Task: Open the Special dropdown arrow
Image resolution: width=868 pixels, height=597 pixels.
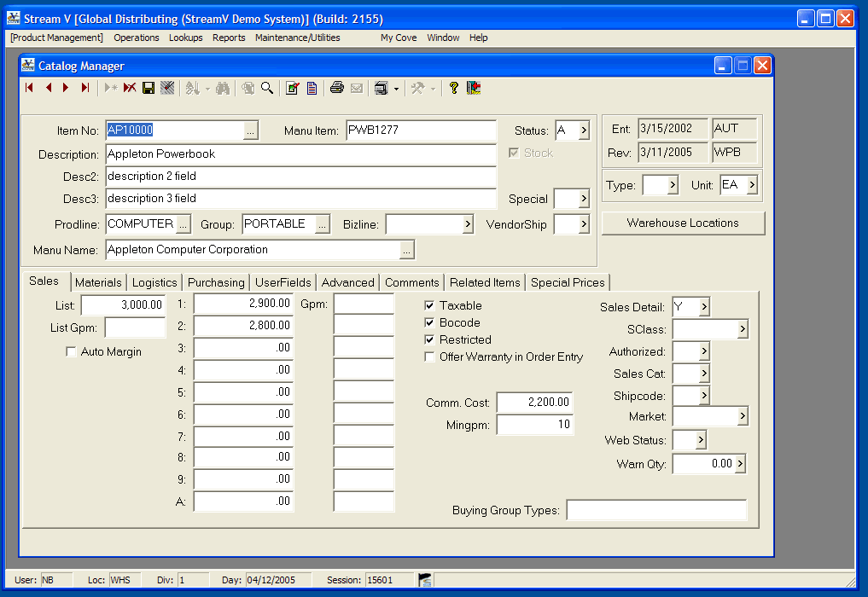Action: pos(584,199)
